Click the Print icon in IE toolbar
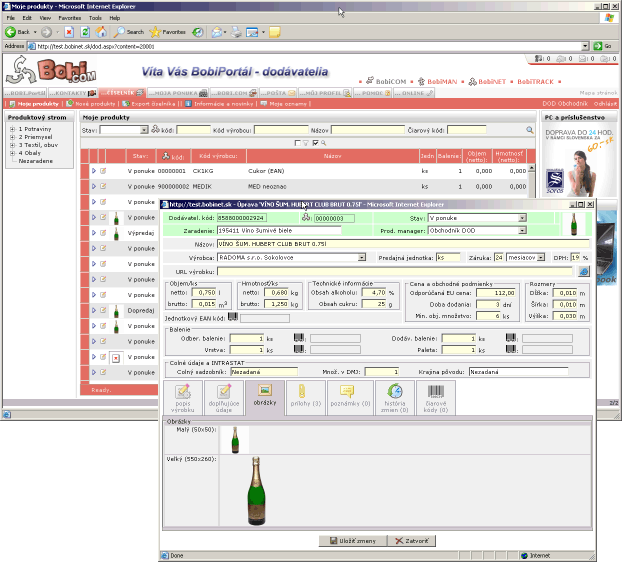622x562 pixels. tap(236, 32)
